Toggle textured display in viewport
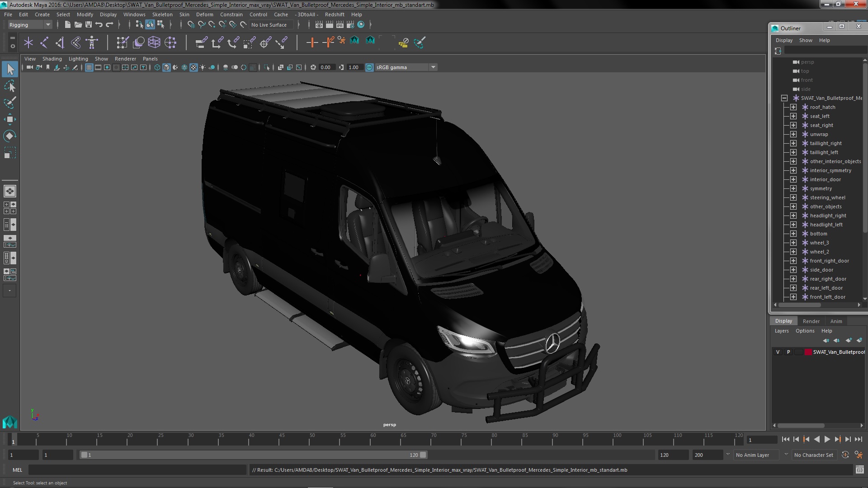Image resolution: width=868 pixels, height=488 pixels. pyautogui.click(x=193, y=67)
